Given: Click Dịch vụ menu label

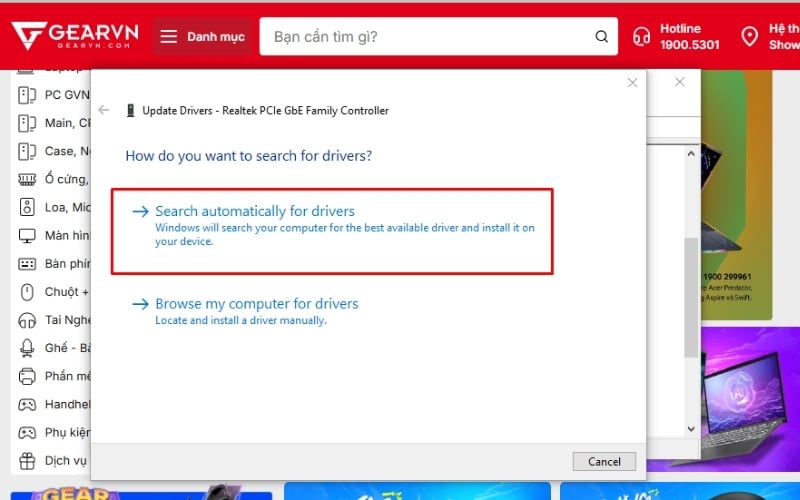Looking at the screenshot, I should [x=66, y=461].
